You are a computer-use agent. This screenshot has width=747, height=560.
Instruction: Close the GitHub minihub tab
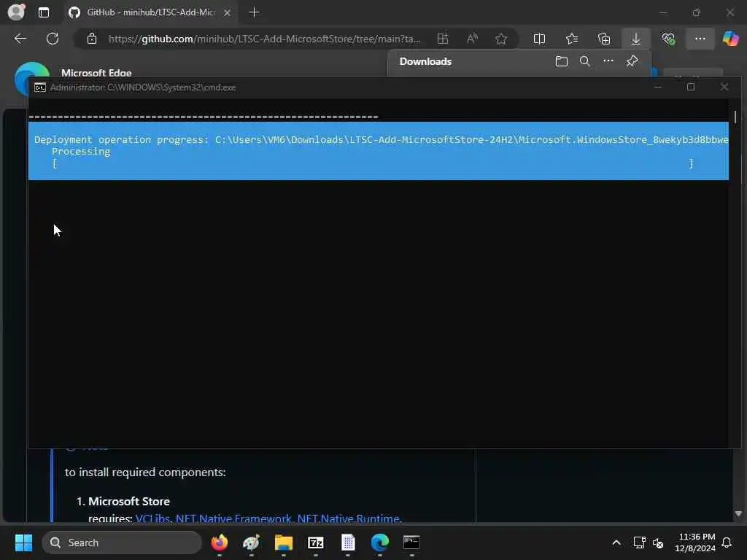[x=228, y=13]
